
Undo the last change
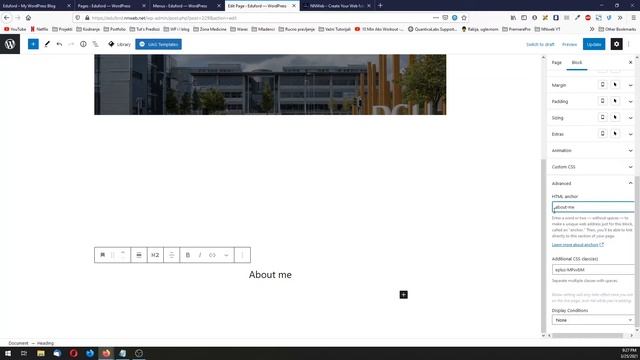point(59,44)
